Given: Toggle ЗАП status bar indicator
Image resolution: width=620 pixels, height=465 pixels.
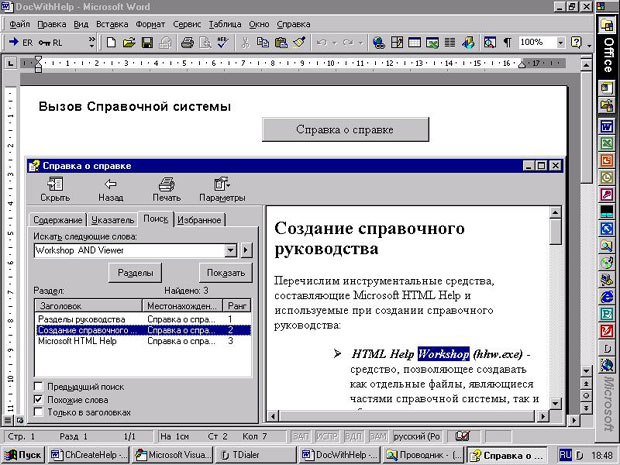Looking at the screenshot, I should pos(301,436).
